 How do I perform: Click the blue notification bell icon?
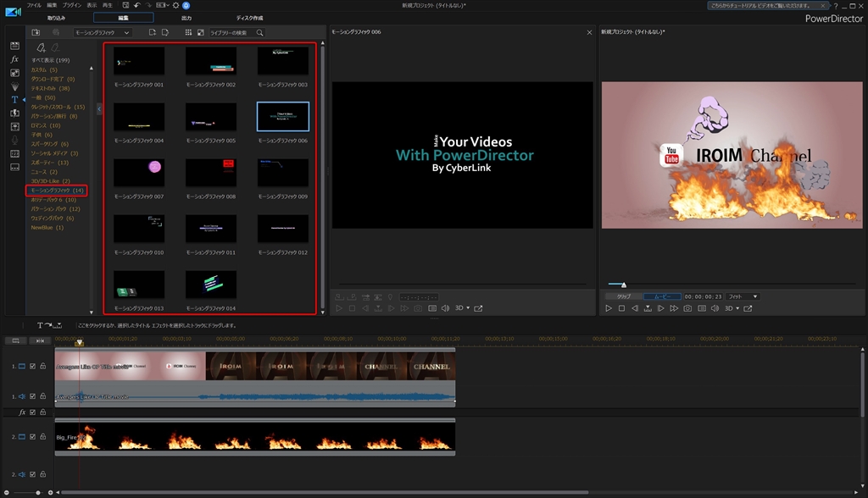click(186, 5)
